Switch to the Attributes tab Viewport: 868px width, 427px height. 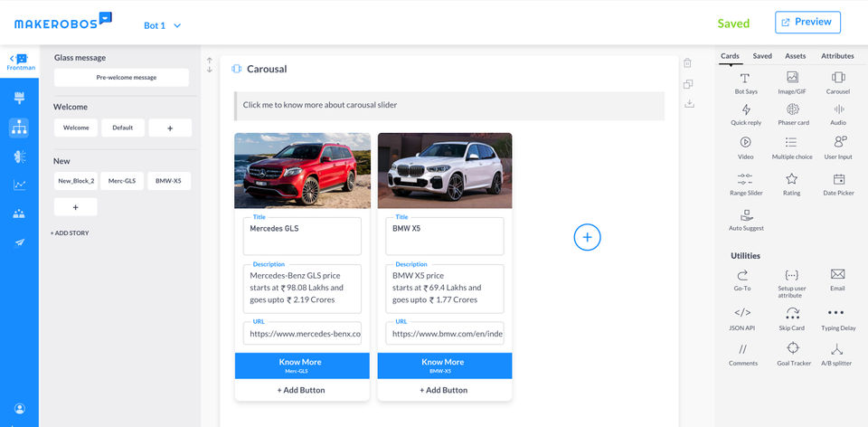coord(837,56)
